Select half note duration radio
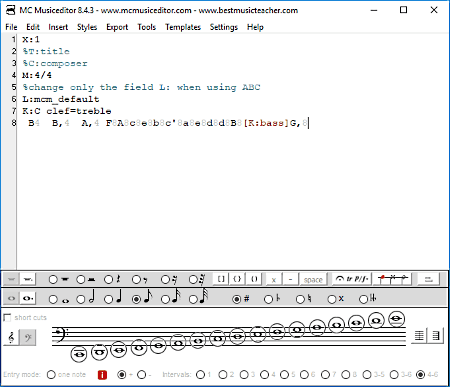This screenshot has height=387, width=450. (81, 299)
